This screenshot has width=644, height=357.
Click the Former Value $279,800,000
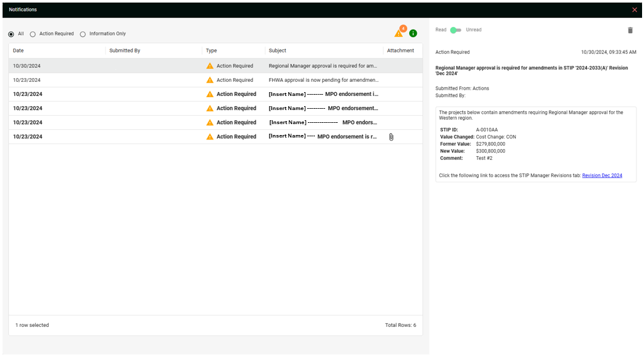[490, 144]
